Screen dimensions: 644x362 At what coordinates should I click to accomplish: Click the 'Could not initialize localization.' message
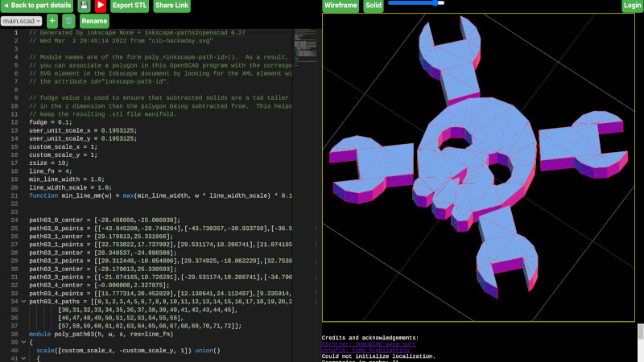click(378, 356)
